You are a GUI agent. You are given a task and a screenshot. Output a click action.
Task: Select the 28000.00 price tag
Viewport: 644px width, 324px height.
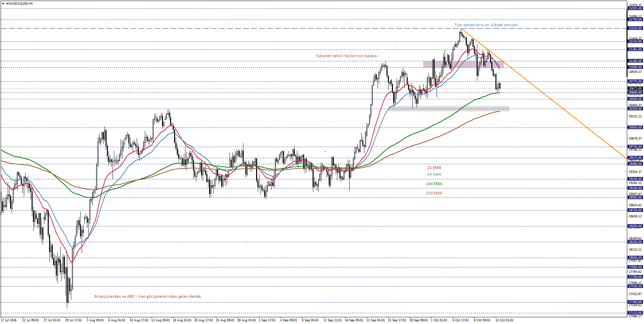click(x=635, y=258)
